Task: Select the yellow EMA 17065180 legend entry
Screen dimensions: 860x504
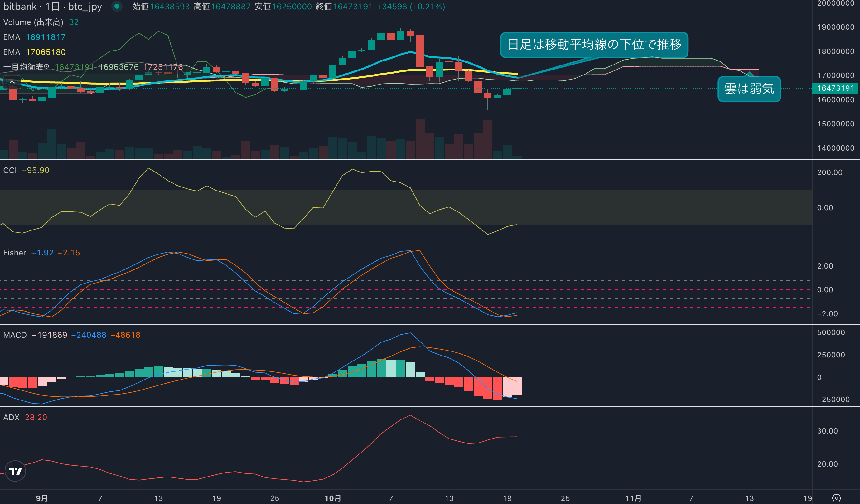Action: (34, 52)
